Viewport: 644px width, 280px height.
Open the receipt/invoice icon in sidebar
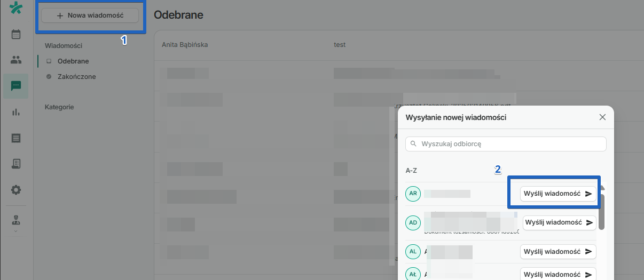click(x=16, y=164)
